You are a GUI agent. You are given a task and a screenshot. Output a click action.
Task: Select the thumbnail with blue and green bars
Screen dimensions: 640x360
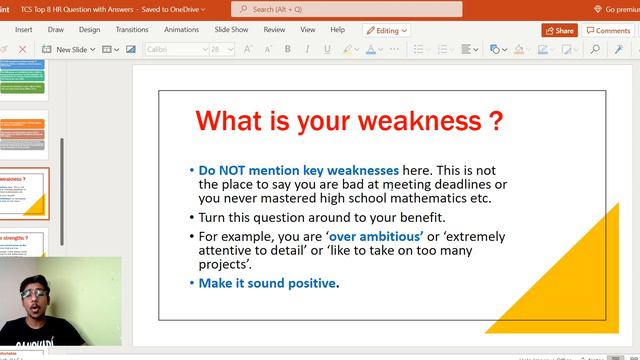[24, 80]
